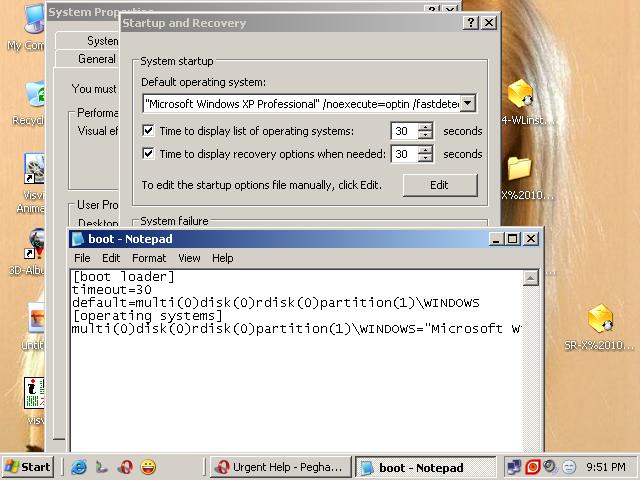Uncheck 'Time to display recovery options when needed'
The image size is (640, 480).
coord(149,154)
